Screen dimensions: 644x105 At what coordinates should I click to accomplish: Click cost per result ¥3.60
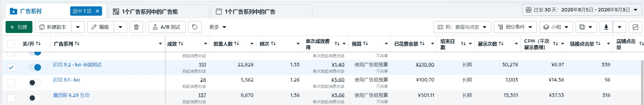338,80
